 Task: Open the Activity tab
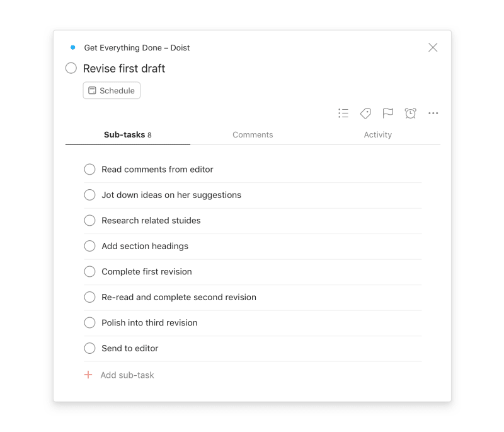coord(378,134)
